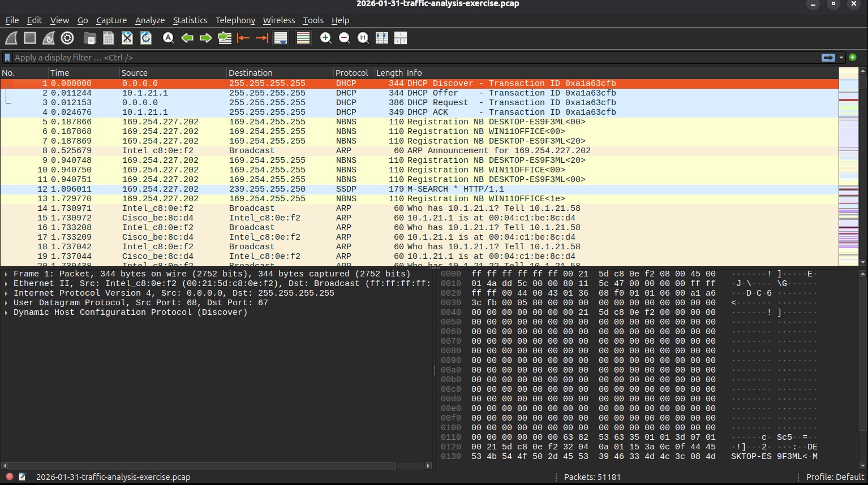Click the Packets: 51181 status text
868x485 pixels.
[592, 477]
